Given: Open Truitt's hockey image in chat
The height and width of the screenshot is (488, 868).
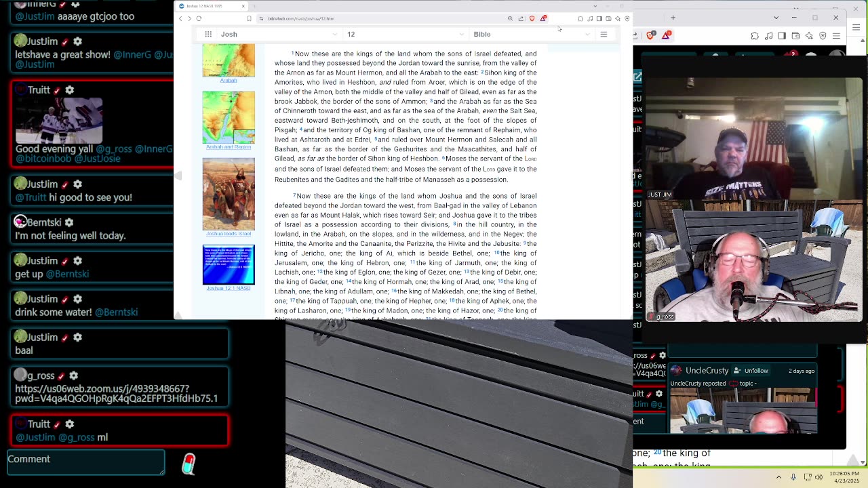Looking at the screenshot, I should pyautogui.click(x=59, y=120).
